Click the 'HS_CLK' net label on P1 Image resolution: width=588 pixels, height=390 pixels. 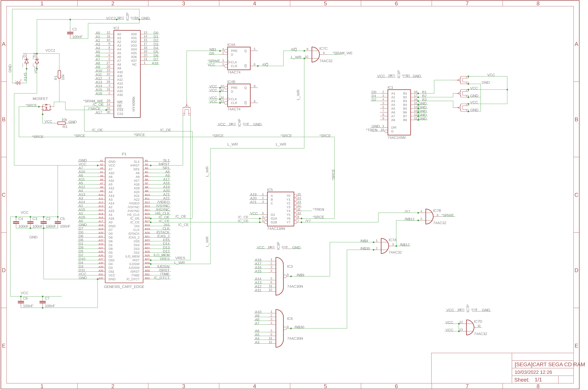163,213
